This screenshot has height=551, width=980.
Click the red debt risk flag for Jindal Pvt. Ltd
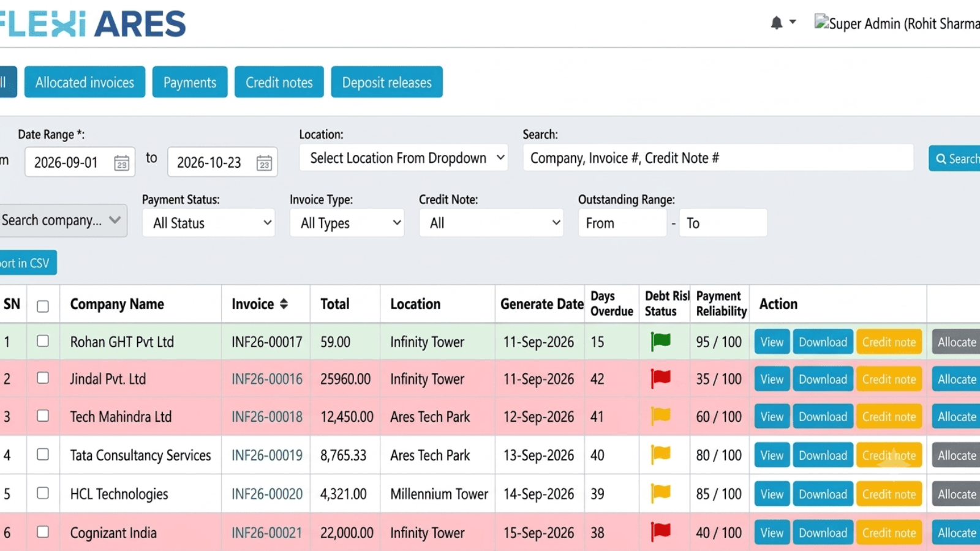click(x=660, y=378)
